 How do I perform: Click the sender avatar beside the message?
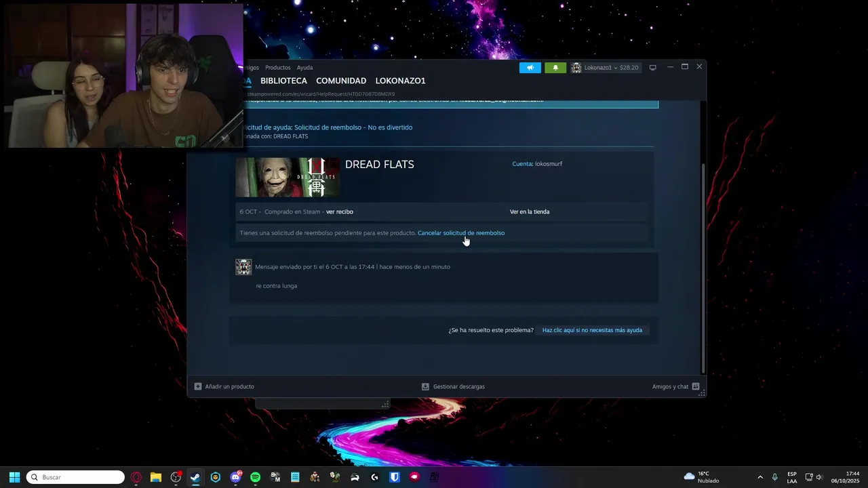point(243,267)
